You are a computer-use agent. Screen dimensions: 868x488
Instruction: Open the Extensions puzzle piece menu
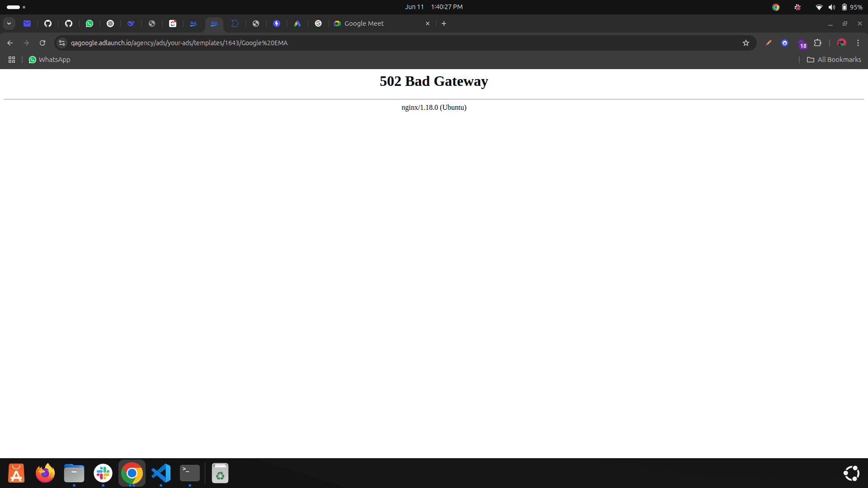tap(818, 43)
